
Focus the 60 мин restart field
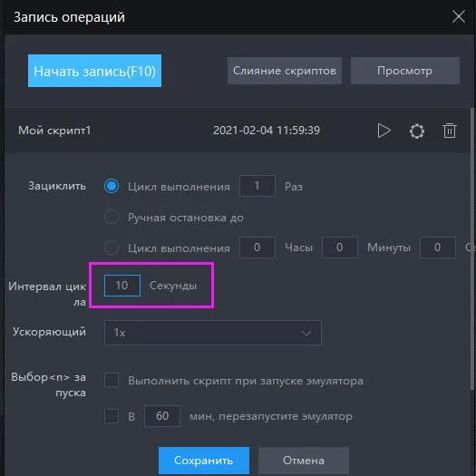(162, 416)
